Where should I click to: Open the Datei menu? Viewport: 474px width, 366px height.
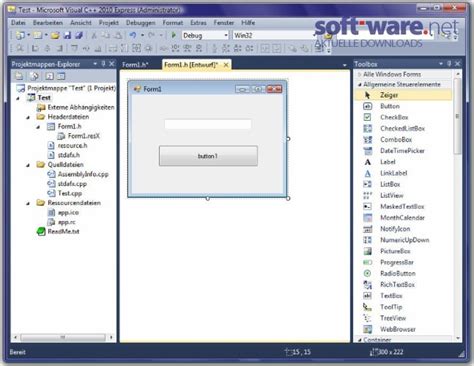[18, 23]
